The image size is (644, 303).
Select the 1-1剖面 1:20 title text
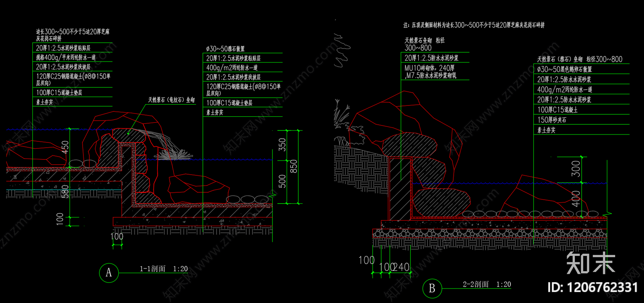click(x=163, y=269)
